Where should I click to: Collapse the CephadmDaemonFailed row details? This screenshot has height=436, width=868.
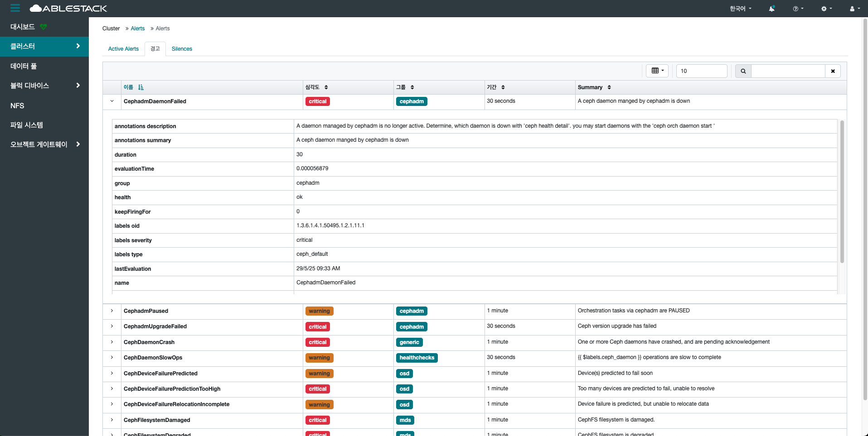112,101
